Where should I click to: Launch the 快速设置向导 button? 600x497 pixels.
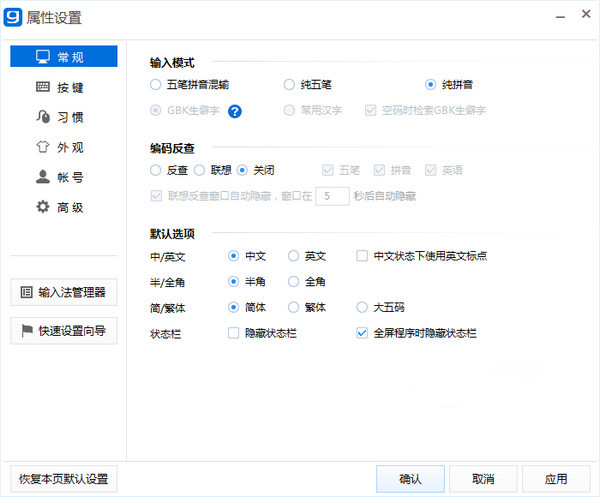coord(64,331)
